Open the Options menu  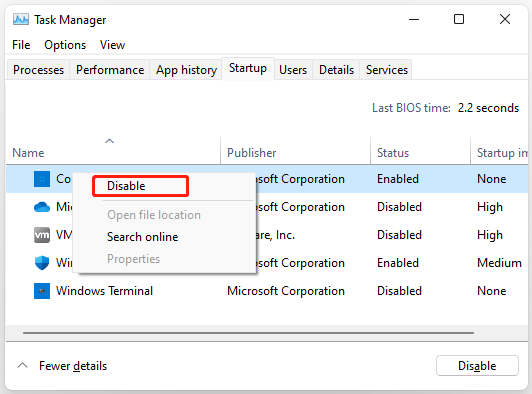[x=65, y=45]
